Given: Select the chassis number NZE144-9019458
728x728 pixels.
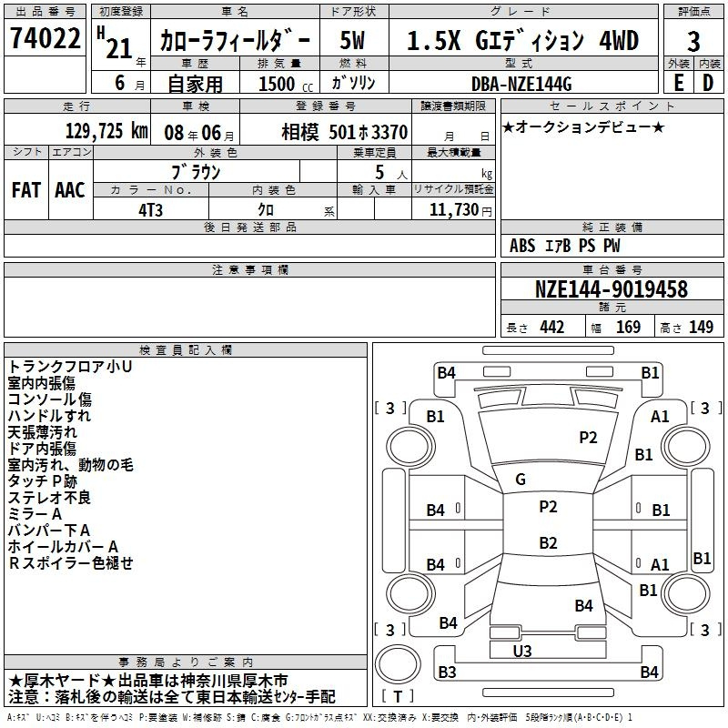Looking at the screenshot, I should (612, 289).
